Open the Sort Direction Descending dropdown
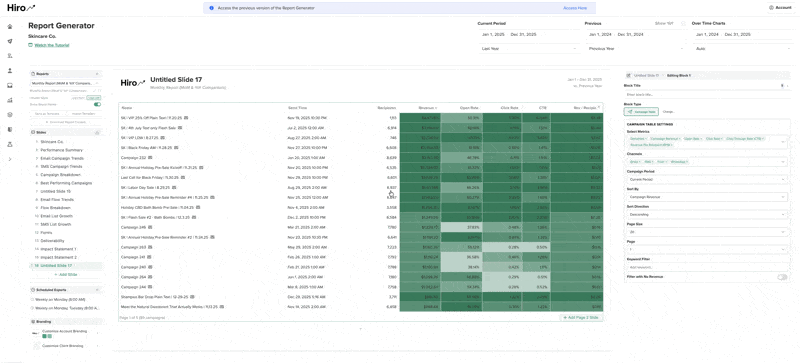800x363 pixels. [707, 214]
